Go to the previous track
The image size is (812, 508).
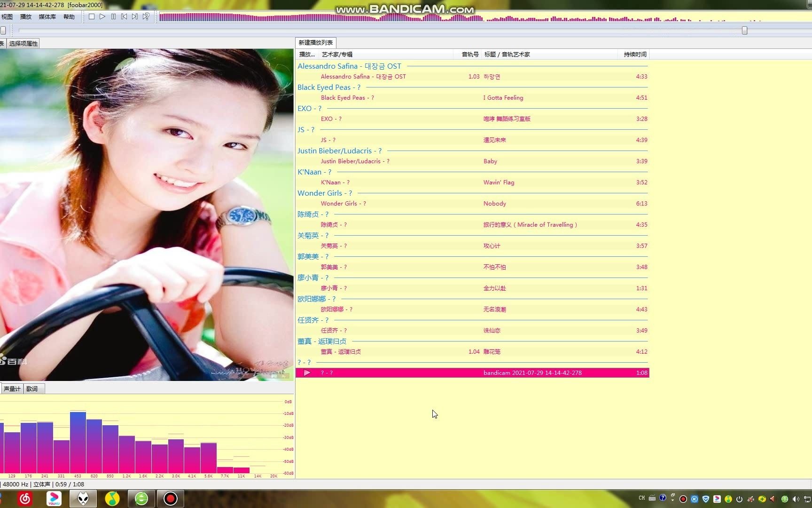tap(124, 16)
